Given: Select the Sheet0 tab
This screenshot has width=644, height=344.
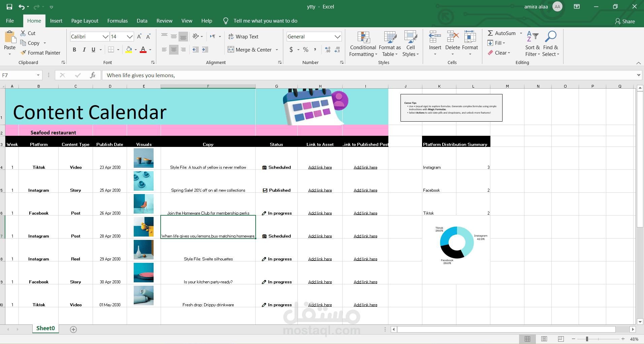Looking at the screenshot, I should (x=45, y=329).
